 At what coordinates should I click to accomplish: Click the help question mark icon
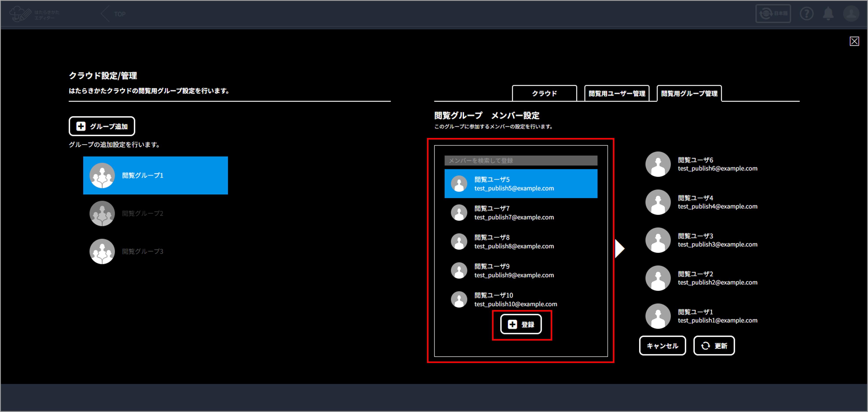(806, 14)
